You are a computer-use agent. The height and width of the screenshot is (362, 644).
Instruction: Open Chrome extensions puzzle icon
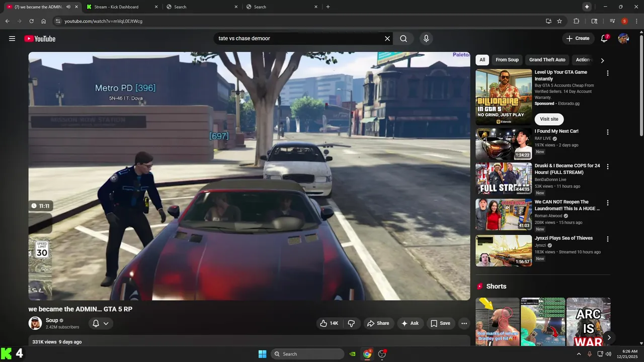(577, 21)
